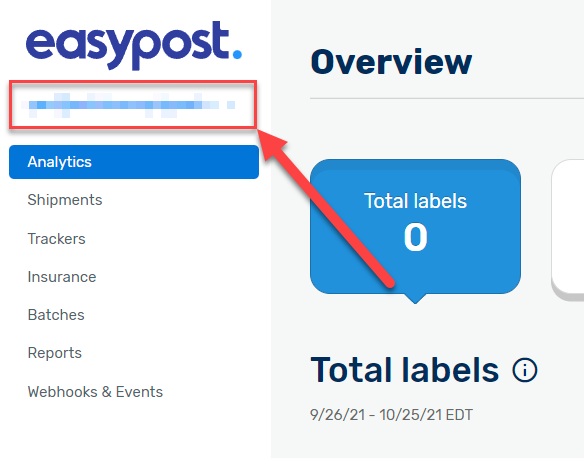This screenshot has height=458, width=584.
Task: Open the info icon beside Total labels
Action: (x=525, y=370)
